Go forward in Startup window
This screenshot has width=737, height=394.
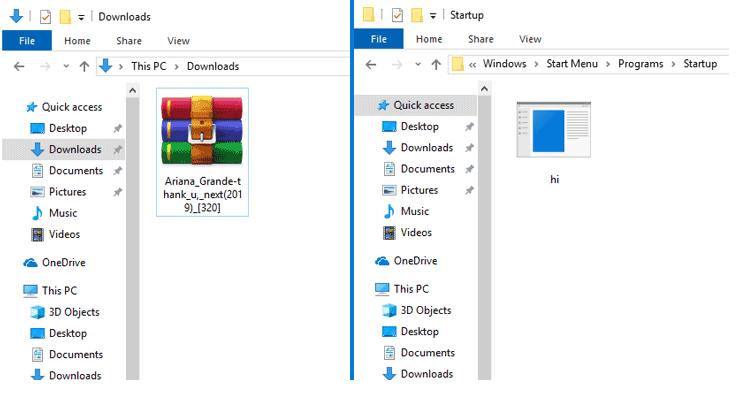tap(397, 64)
